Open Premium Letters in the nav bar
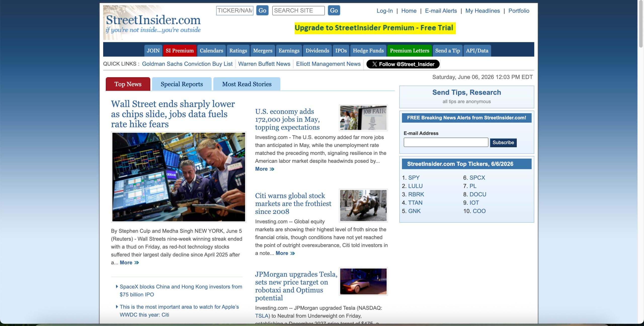The width and height of the screenshot is (644, 326). 410,51
